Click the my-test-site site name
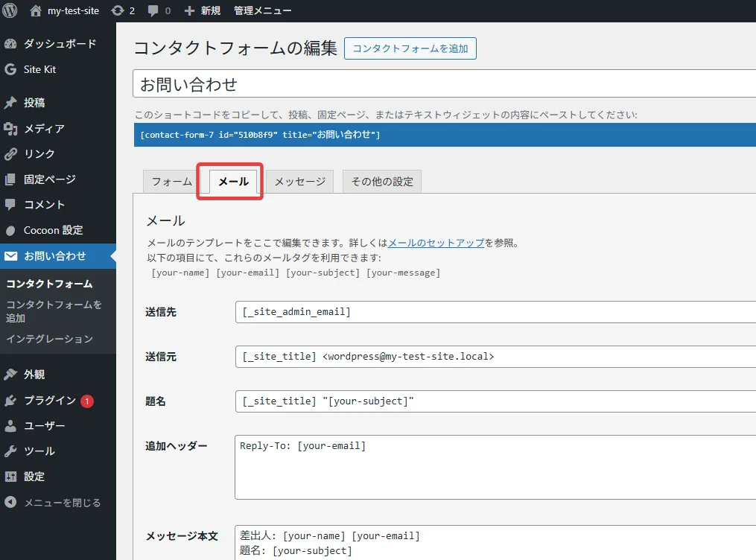 coord(73,10)
